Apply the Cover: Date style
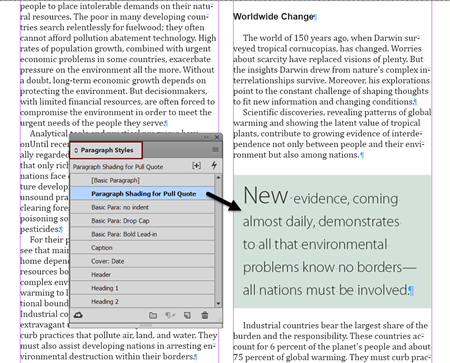This screenshot has width=450, height=363. (x=142, y=261)
